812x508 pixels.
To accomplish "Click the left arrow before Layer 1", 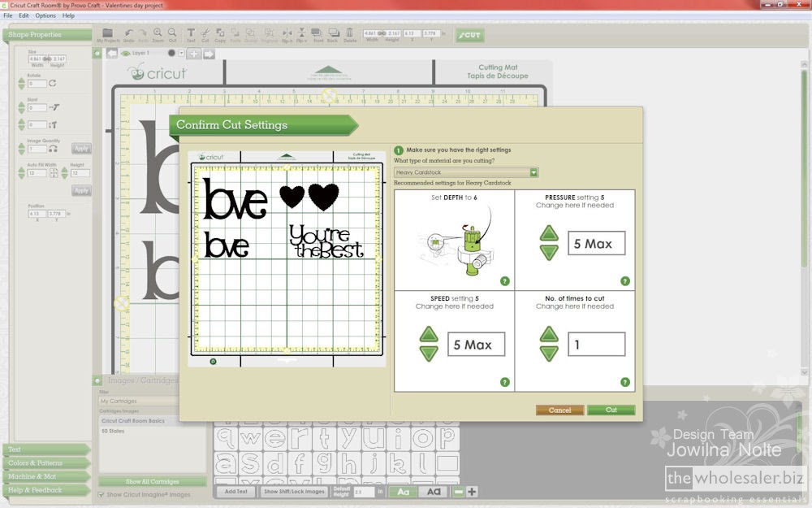I will pyautogui.click(x=112, y=54).
